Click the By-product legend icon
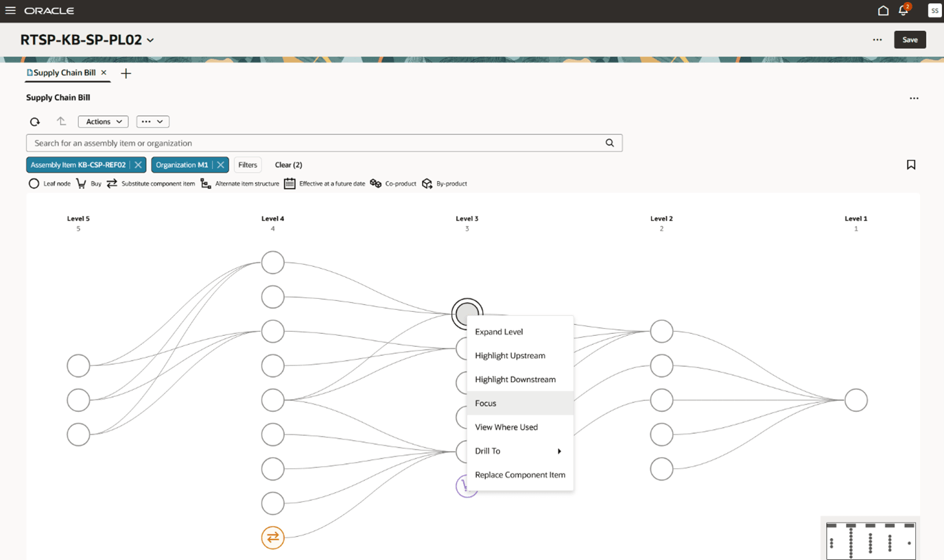This screenshot has height=560, width=944. 427,183
